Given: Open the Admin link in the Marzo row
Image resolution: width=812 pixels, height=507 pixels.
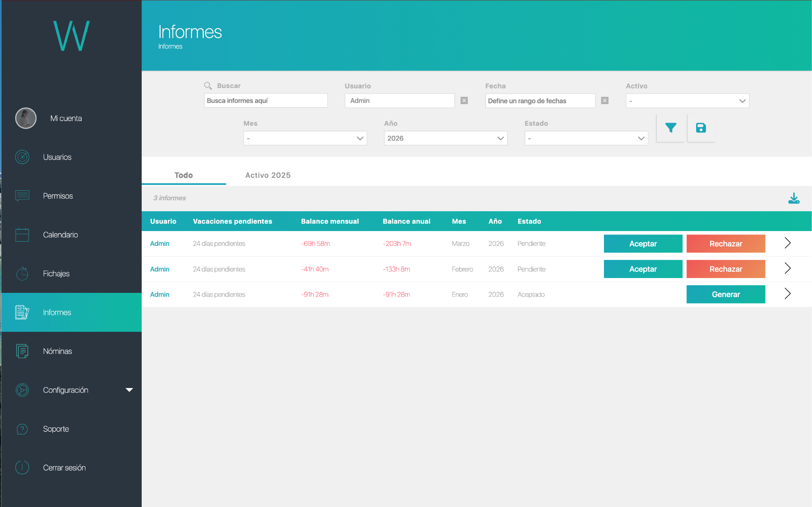Looking at the screenshot, I should click(x=160, y=244).
